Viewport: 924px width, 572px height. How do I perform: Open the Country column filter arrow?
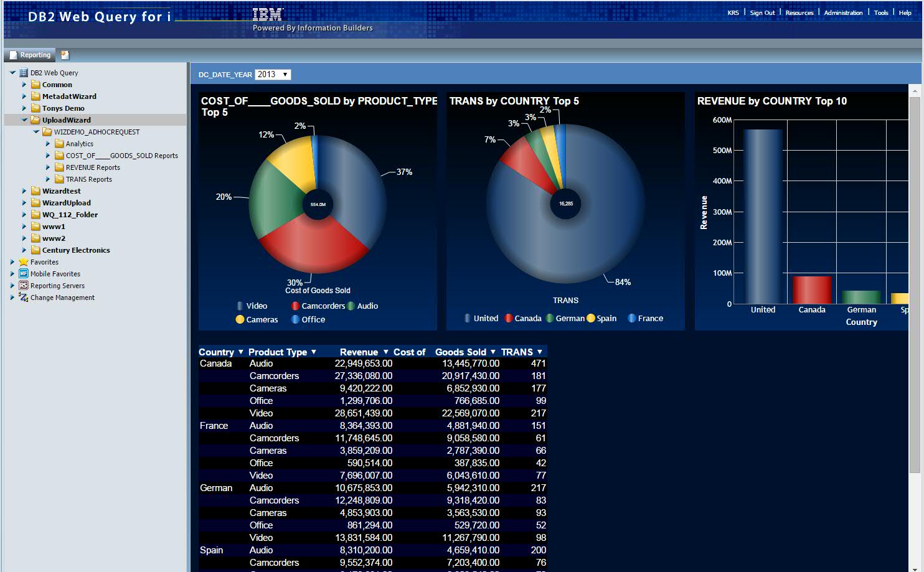pyautogui.click(x=241, y=352)
